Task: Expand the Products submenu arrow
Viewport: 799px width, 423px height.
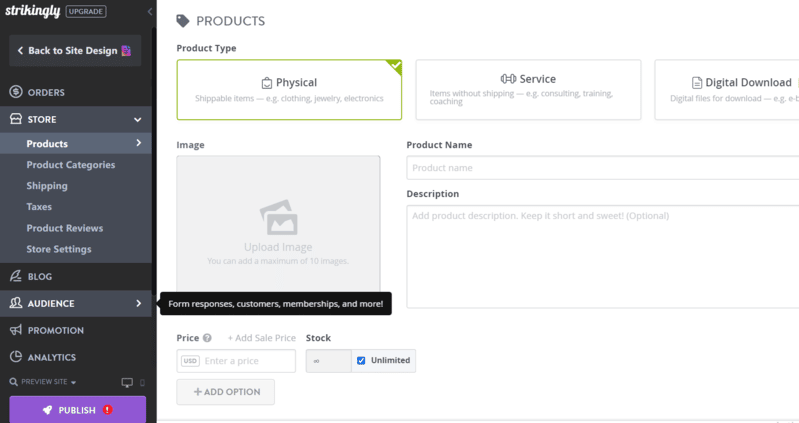Action: (x=139, y=143)
